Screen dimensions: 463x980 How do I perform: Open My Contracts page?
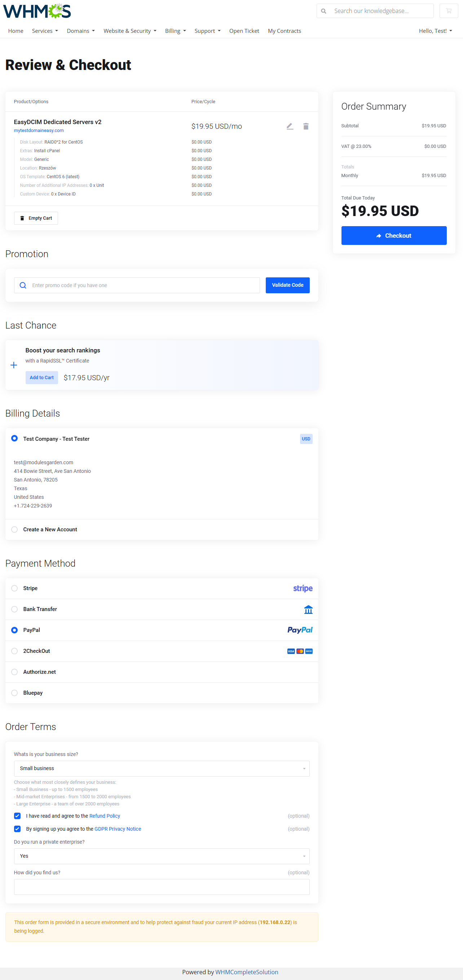[284, 31]
